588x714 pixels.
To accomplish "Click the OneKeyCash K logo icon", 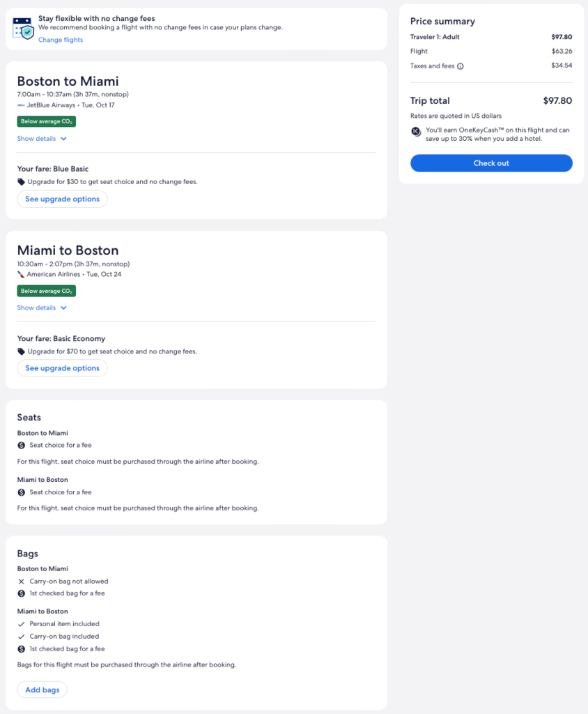I will click(416, 130).
